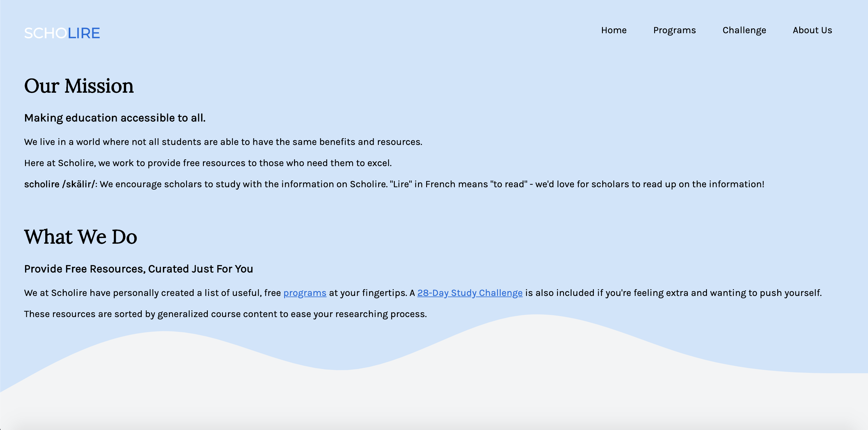Viewport: 868px width, 430px height.
Task: Click 'These resources are sorted' paragraph
Action: 225,314
